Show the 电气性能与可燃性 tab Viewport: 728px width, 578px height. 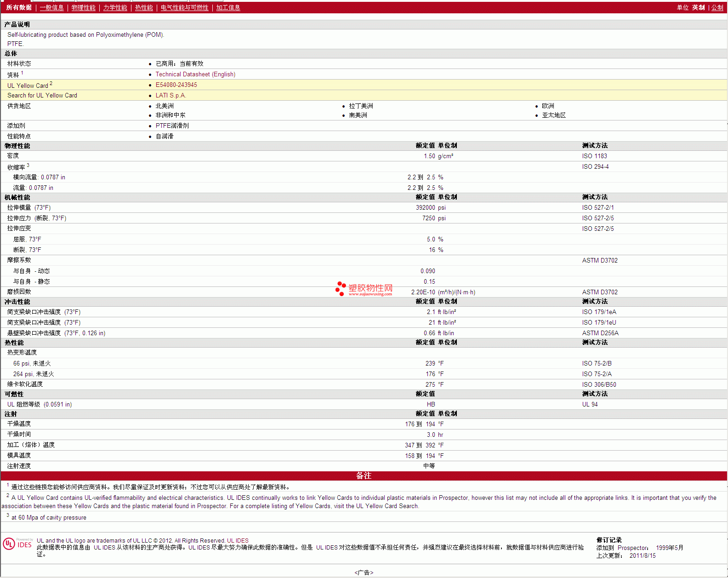coord(184,8)
